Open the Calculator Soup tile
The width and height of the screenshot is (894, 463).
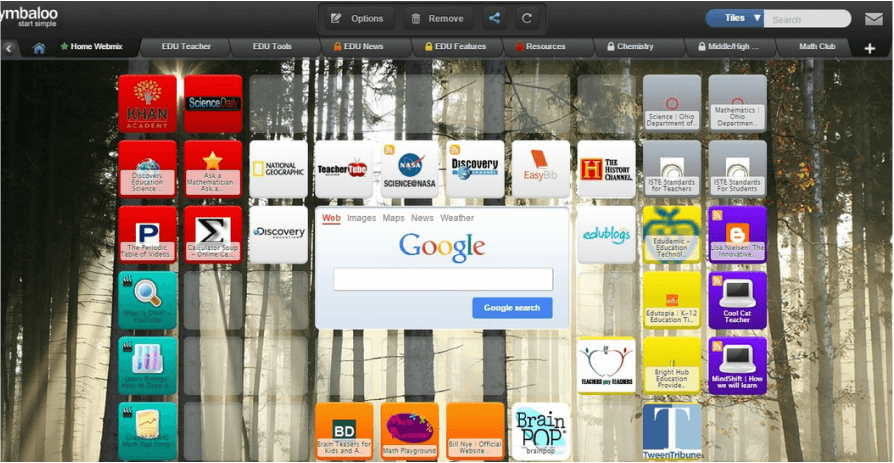(213, 235)
